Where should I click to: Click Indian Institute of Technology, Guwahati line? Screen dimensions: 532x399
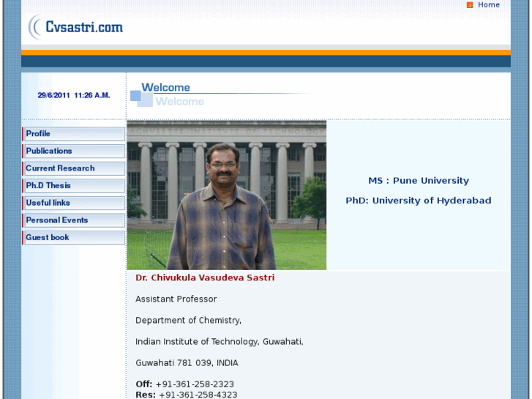tap(220, 342)
